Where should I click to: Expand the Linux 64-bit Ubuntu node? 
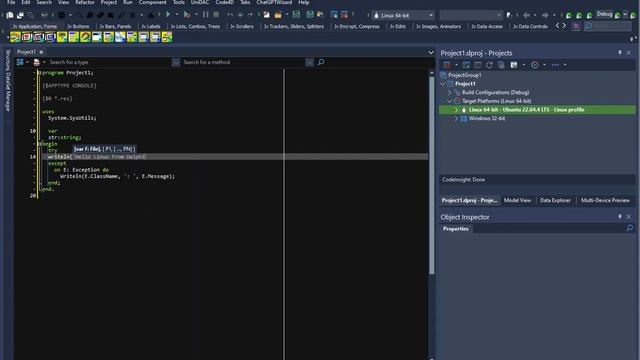pos(456,110)
